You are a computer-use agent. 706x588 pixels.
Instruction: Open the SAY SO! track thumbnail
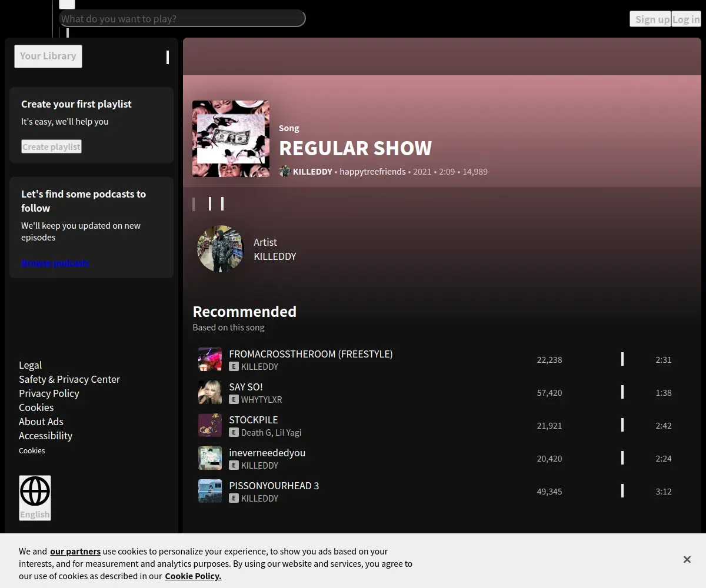tap(210, 392)
